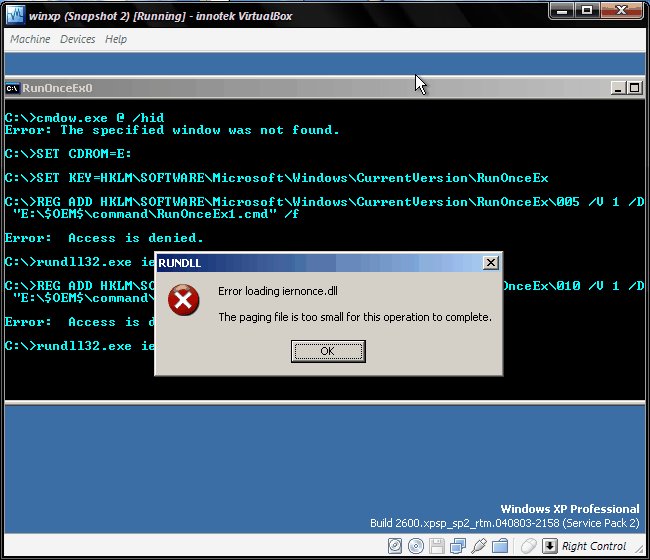The height and width of the screenshot is (560, 650).
Task: Click the mouse integration indicator icon
Action: 529,546
